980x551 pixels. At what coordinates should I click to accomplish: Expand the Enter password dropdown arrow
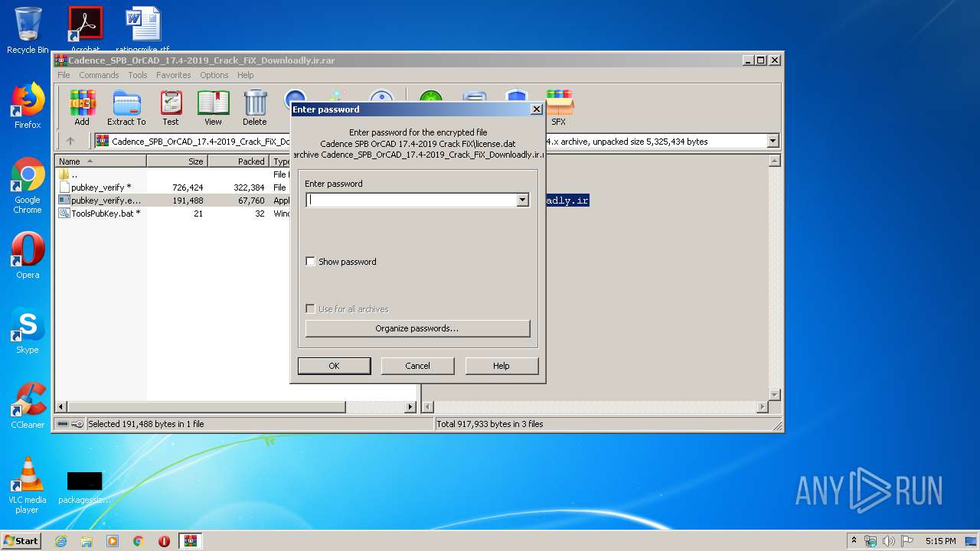click(523, 200)
